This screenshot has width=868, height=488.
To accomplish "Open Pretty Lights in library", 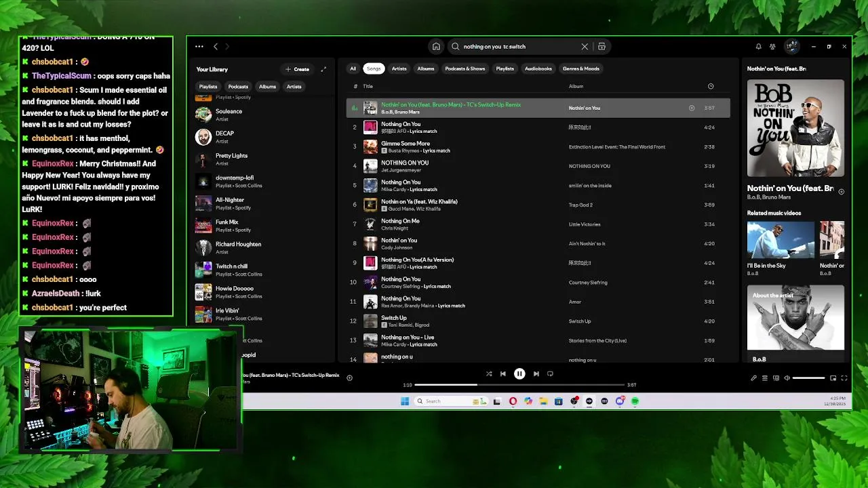I will point(262,159).
